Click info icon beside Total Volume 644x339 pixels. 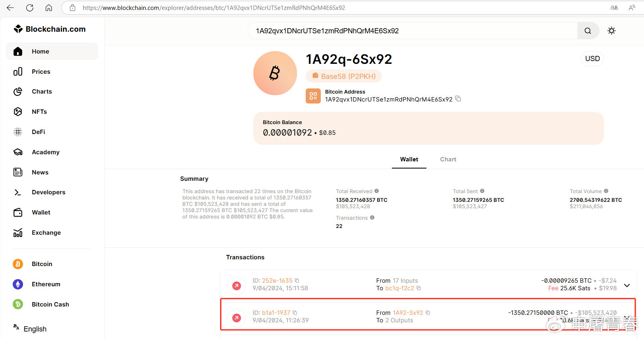click(x=606, y=191)
